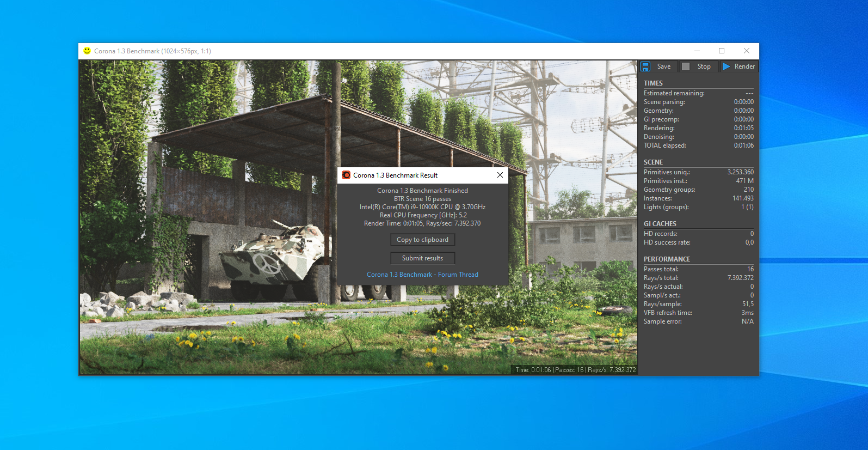Click the Geometry groups value 210

coord(749,190)
